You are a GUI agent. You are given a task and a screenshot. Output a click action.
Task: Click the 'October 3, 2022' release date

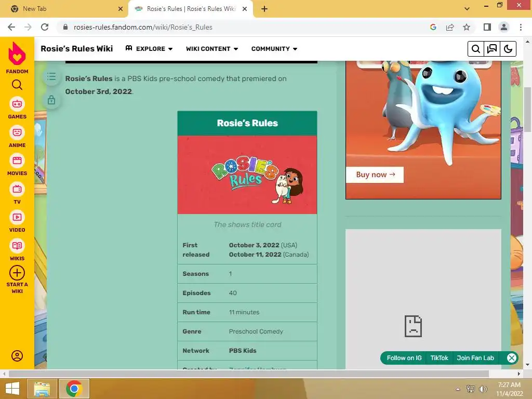pyautogui.click(x=254, y=245)
